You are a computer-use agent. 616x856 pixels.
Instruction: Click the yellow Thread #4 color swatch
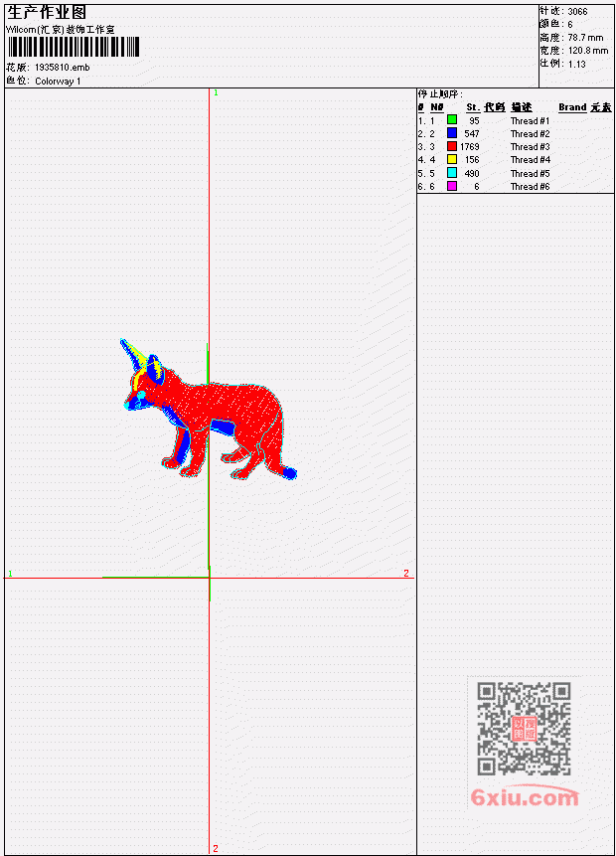[x=452, y=159]
